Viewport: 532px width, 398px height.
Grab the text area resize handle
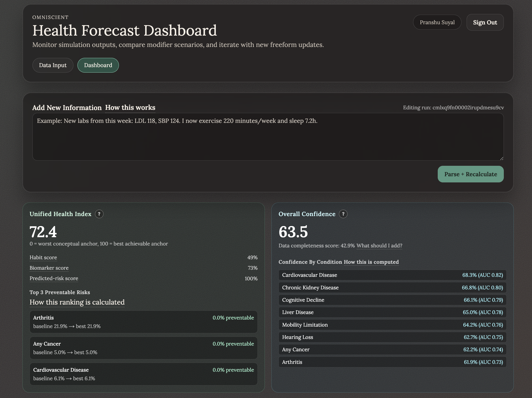coord(501,158)
